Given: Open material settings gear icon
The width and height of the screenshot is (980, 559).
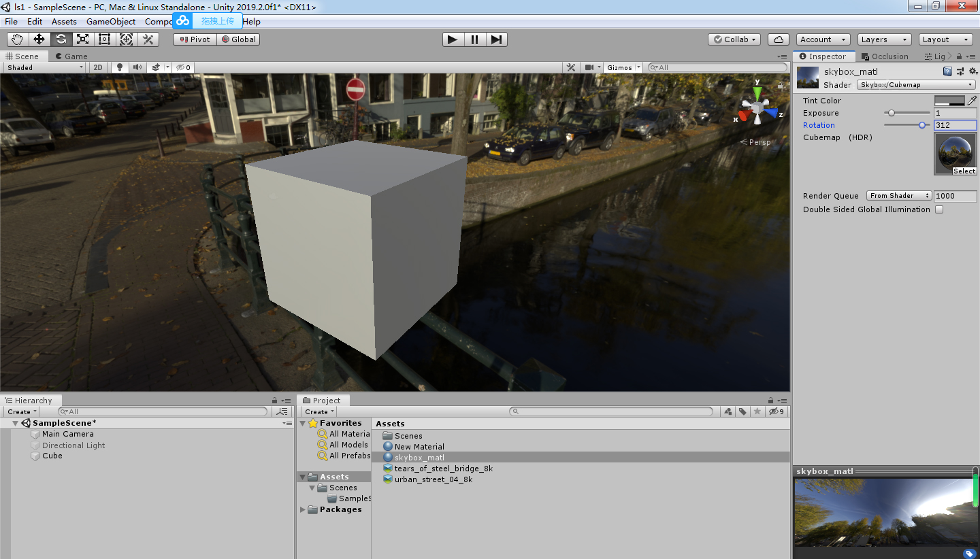Looking at the screenshot, I should pyautogui.click(x=972, y=71).
